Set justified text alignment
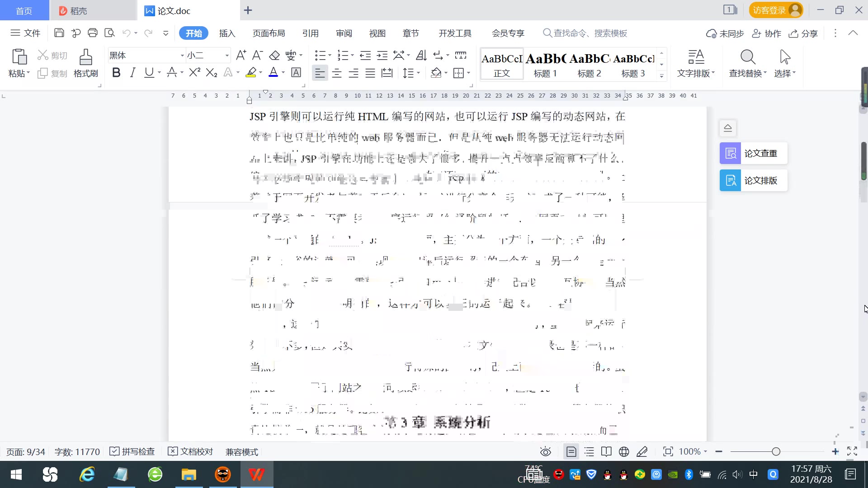868x488 pixels. 370,73
